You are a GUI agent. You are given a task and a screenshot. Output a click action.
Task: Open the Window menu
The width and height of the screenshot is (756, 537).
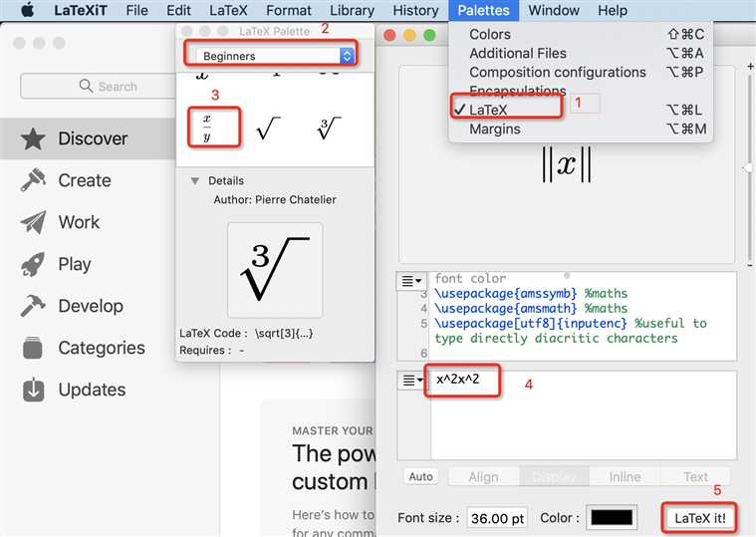coord(554,10)
